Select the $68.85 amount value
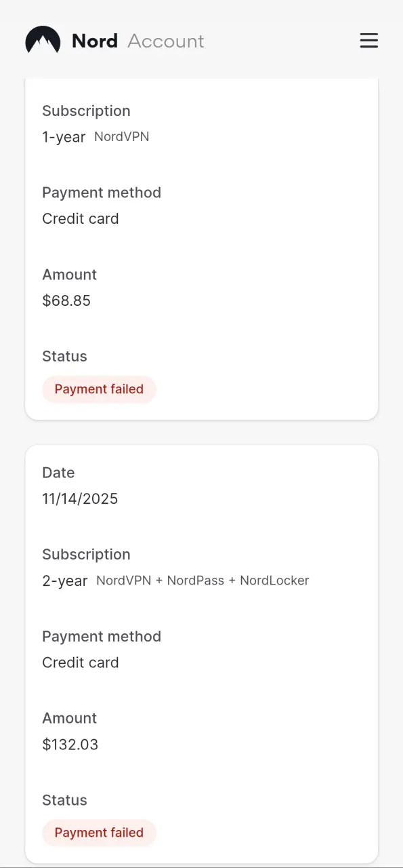Image resolution: width=403 pixels, height=868 pixels. (x=66, y=300)
